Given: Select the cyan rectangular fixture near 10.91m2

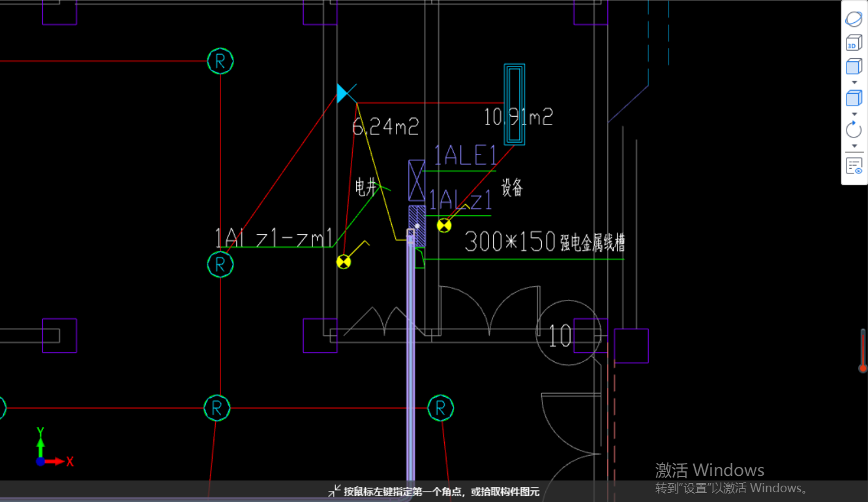Looking at the screenshot, I should coord(515,104).
